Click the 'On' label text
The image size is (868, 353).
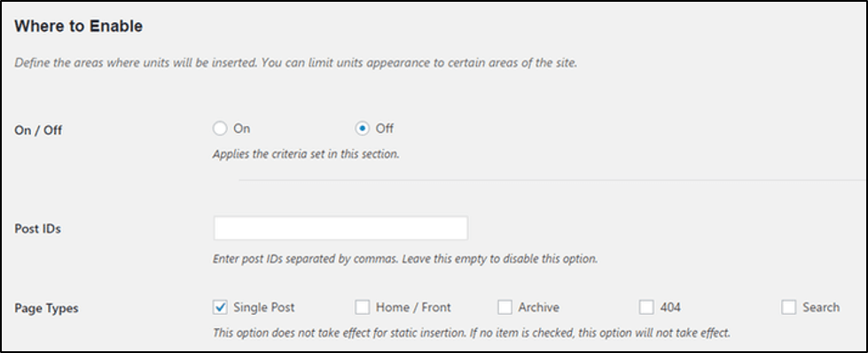(x=241, y=129)
